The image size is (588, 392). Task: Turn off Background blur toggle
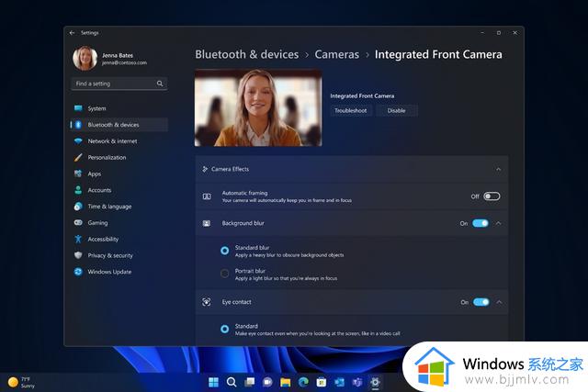(481, 223)
